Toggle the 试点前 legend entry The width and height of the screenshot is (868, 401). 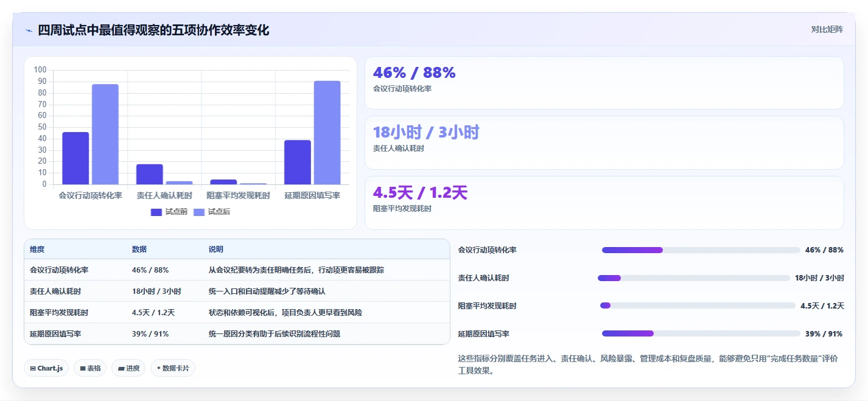(169, 212)
